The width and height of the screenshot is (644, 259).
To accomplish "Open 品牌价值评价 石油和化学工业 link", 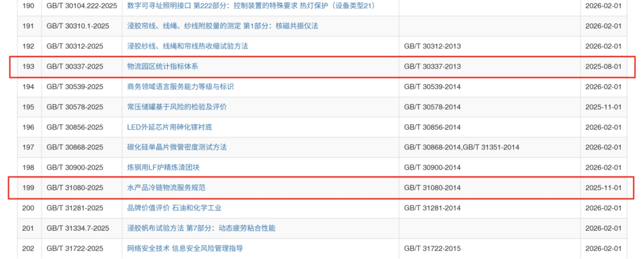I will click(174, 208).
